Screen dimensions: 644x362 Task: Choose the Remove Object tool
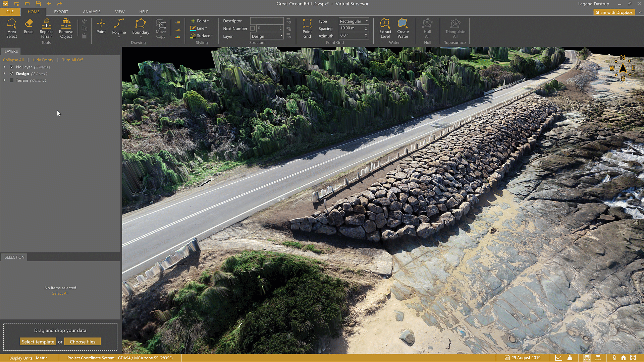tap(66, 28)
